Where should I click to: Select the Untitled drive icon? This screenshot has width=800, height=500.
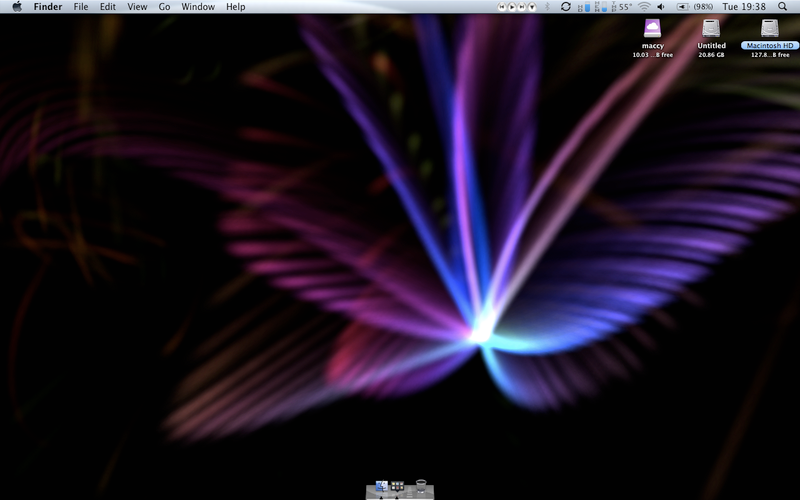(711, 28)
